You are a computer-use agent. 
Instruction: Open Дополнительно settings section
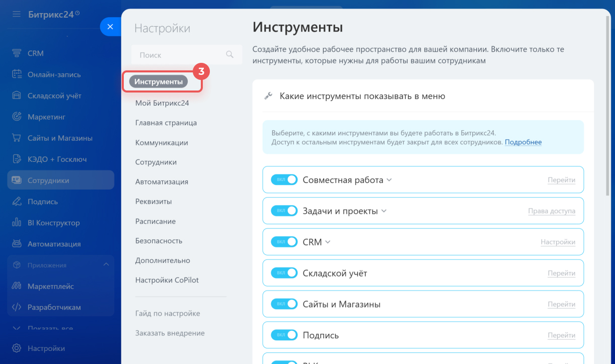coord(163,260)
